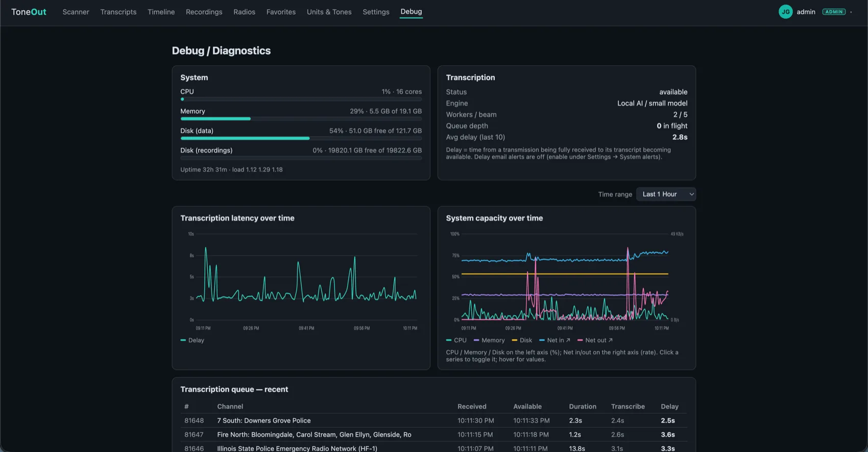Open the ToneOut home logo
This screenshot has height=452, width=868.
click(x=29, y=12)
